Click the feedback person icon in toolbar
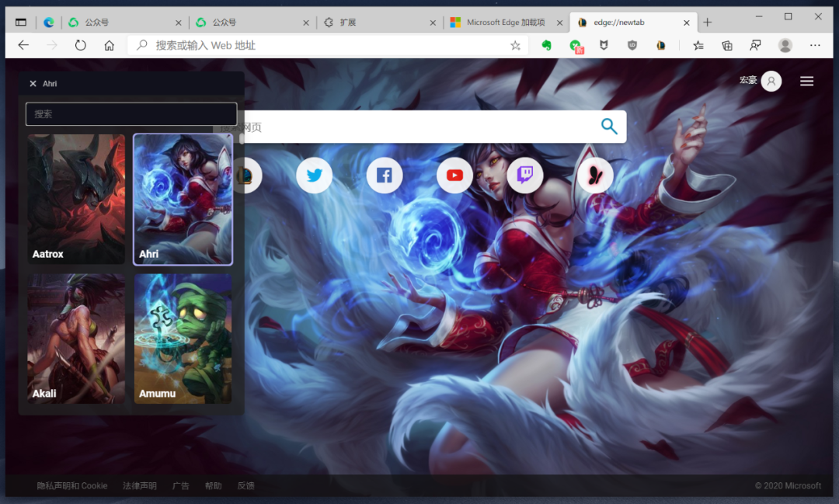Screen dimensions: 839x504 755,46
